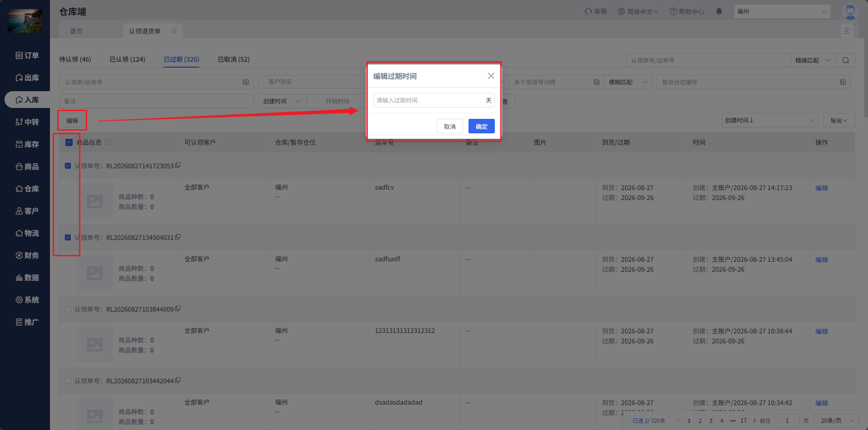Switch to the 待认领 (46) tab
The height and width of the screenshot is (430, 868).
coord(75,59)
